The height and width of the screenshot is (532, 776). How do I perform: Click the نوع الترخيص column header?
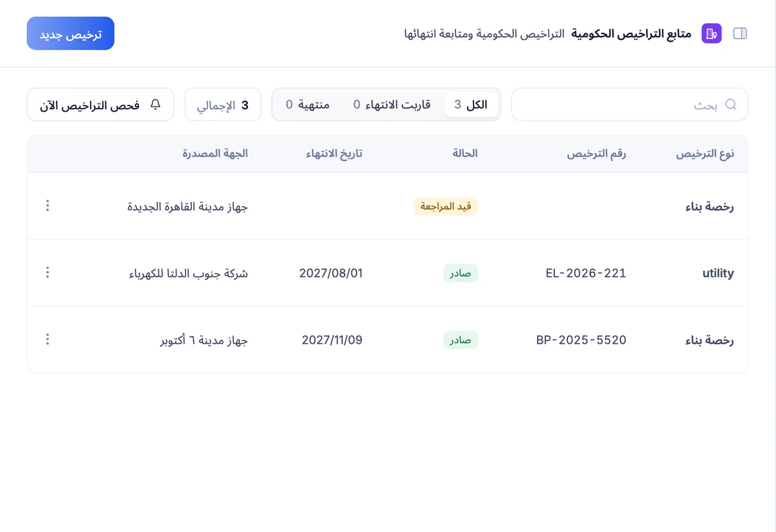[x=705, y=154]
